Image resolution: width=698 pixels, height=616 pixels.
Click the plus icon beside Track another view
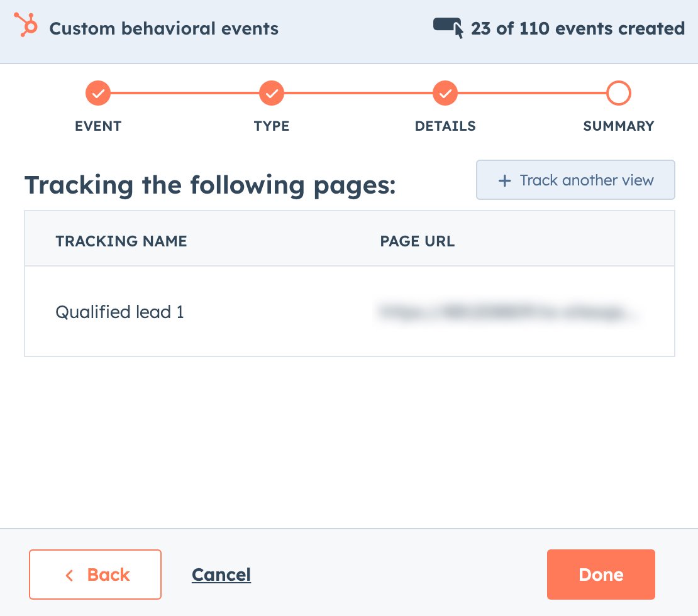pyautogui.click(x=504, y=181)
